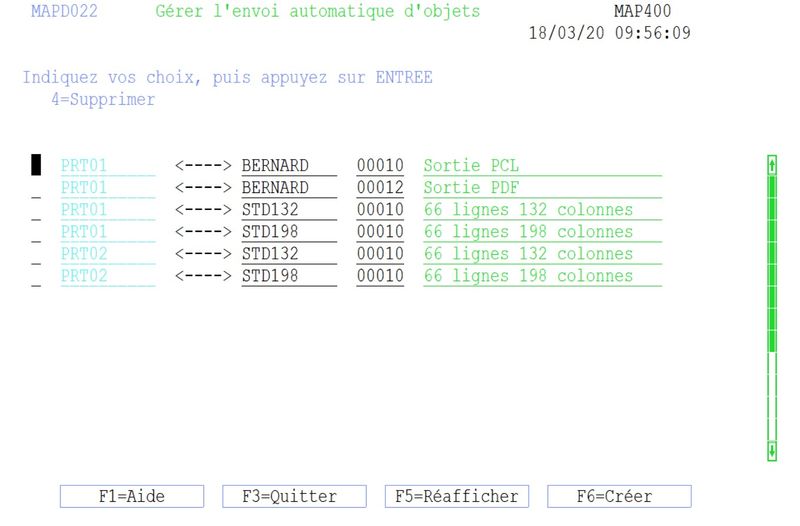The height and width of the screenshot is (526, 800).
Task: Focus the option field for the PRT02 STD198 row
Action: pos(37,276)
